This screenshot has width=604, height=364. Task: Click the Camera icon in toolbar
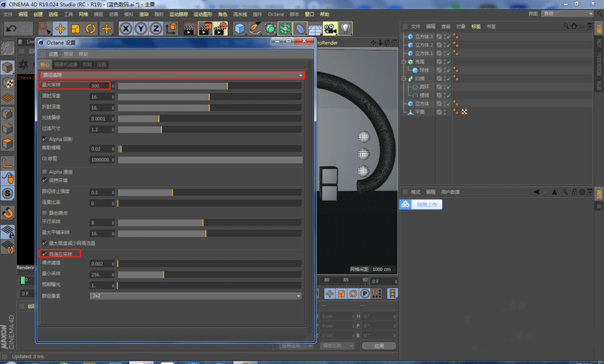coord(330,28)
